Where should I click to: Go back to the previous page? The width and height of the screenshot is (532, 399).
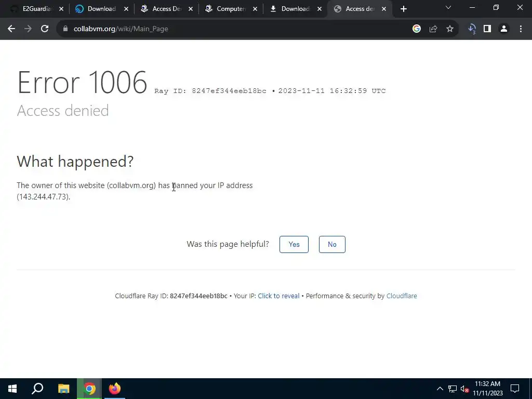11,29
